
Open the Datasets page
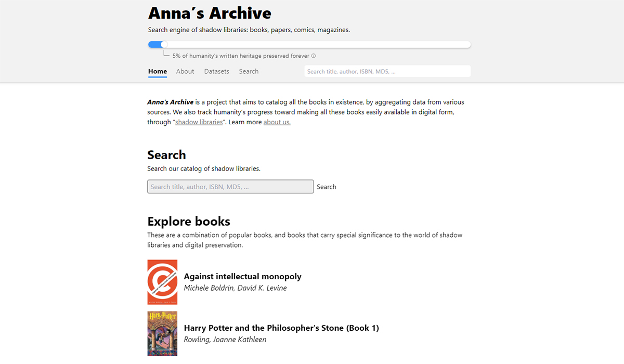click(x=217, y=71)
